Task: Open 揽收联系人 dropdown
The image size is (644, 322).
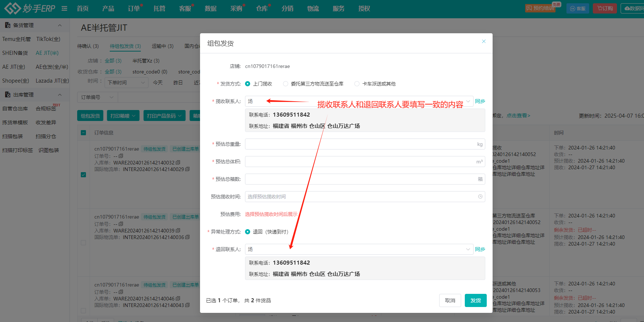Action: tap(359, 101)
